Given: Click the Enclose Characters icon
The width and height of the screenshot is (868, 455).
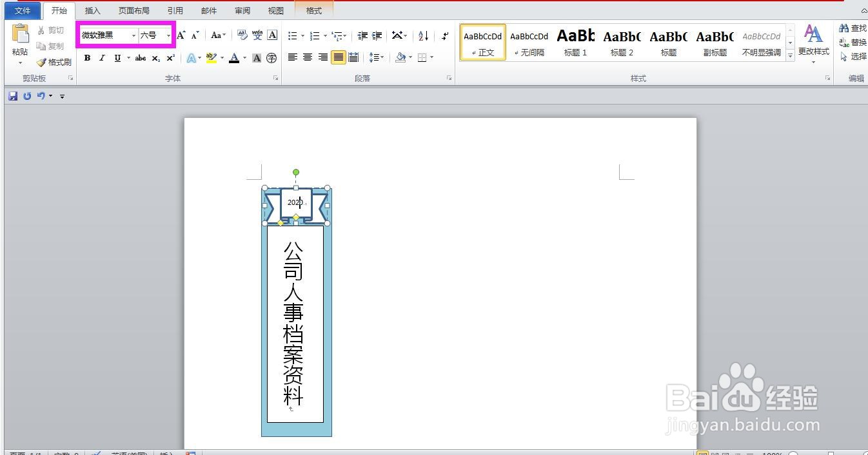Looking at the screenshot, I should [x=271, y=57].
